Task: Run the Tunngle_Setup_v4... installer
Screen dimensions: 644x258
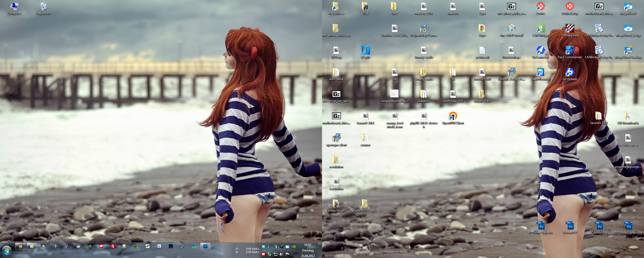Action: tap(511, 74)
